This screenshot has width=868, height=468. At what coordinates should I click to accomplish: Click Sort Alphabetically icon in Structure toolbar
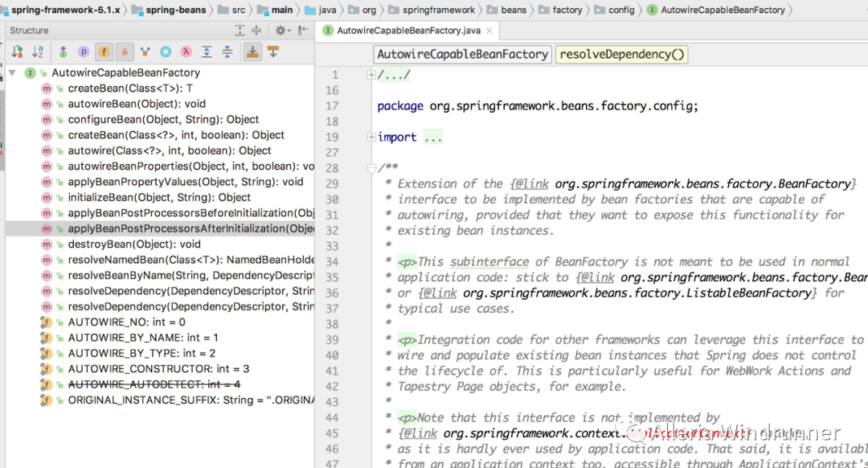[x=38, y=51]
